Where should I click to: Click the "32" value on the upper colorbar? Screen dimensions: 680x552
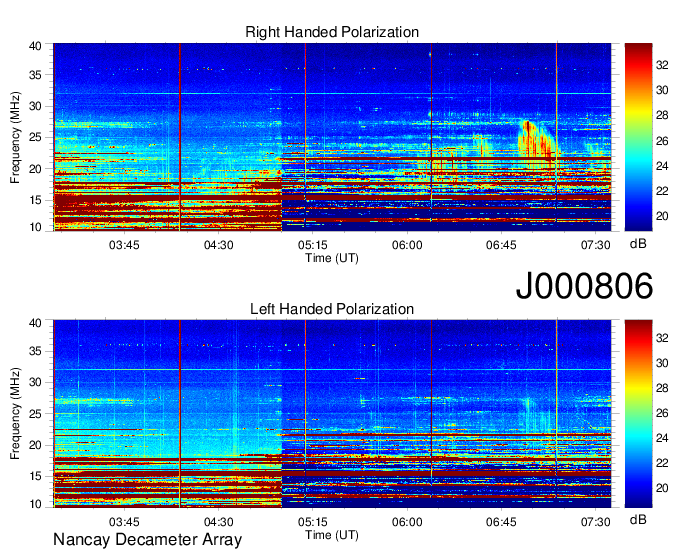coord(662,65)
